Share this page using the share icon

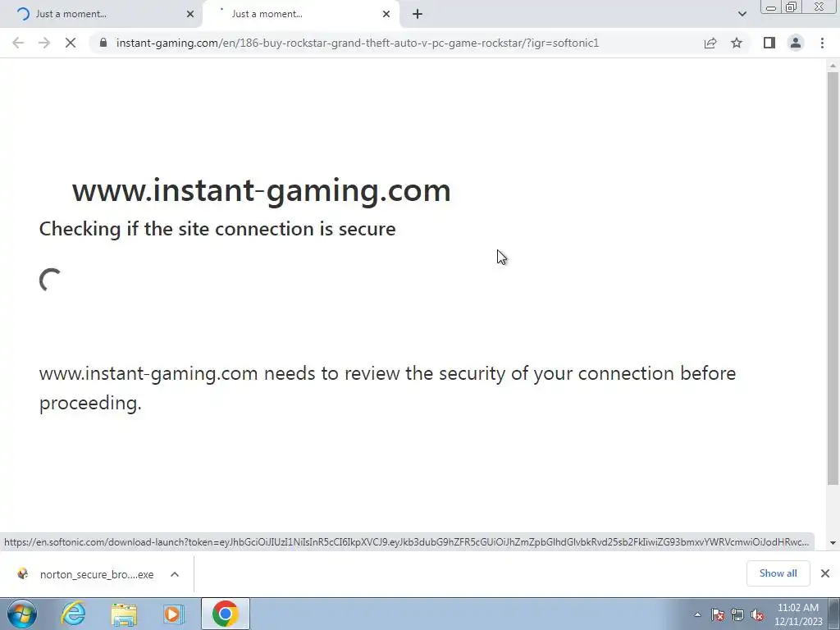(710, 43)
